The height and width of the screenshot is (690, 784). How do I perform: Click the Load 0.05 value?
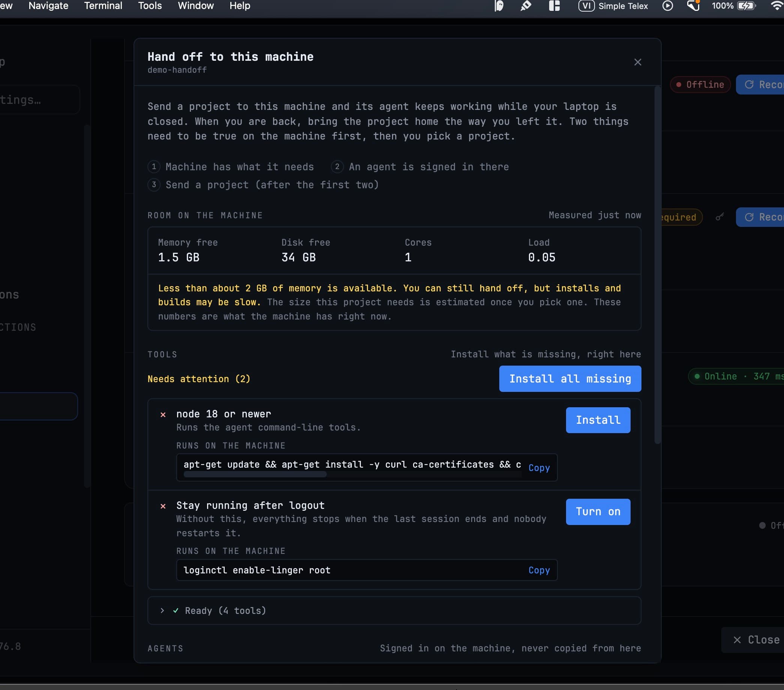pos(542,258)
